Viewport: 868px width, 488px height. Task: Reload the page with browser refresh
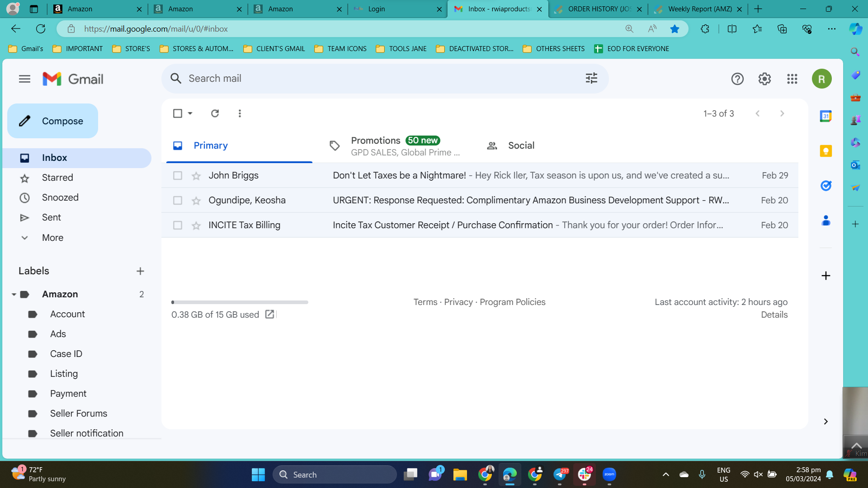[x=41, y=29]
